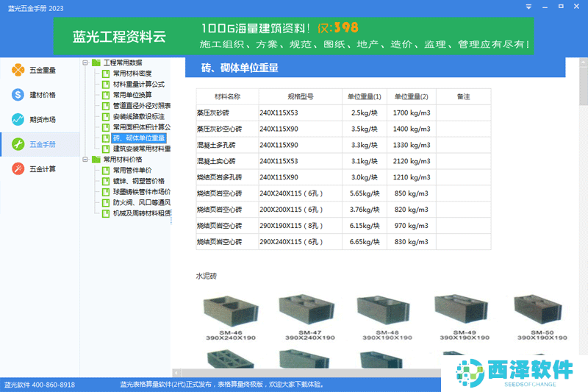Select the 烧结页岩多孔砖 cell
Image resolution: width=588 pixels, height=392 pixels.
[227, 177]
